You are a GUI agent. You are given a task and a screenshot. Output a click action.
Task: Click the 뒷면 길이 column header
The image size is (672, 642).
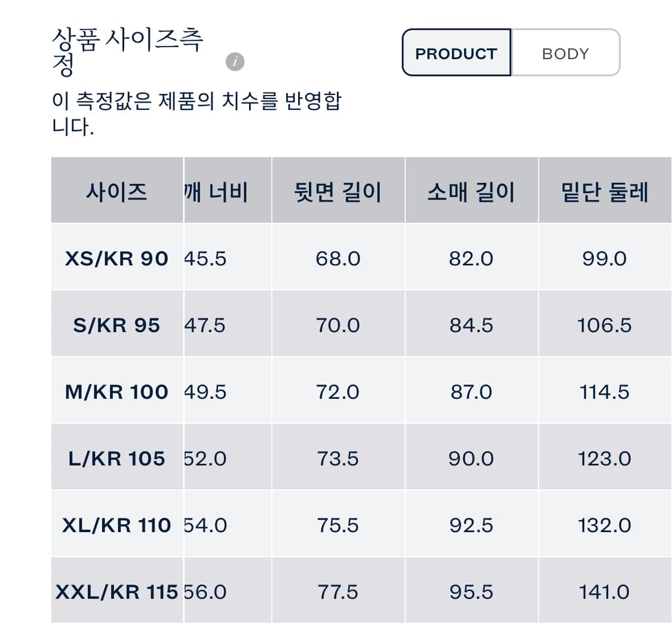point(338,191)
